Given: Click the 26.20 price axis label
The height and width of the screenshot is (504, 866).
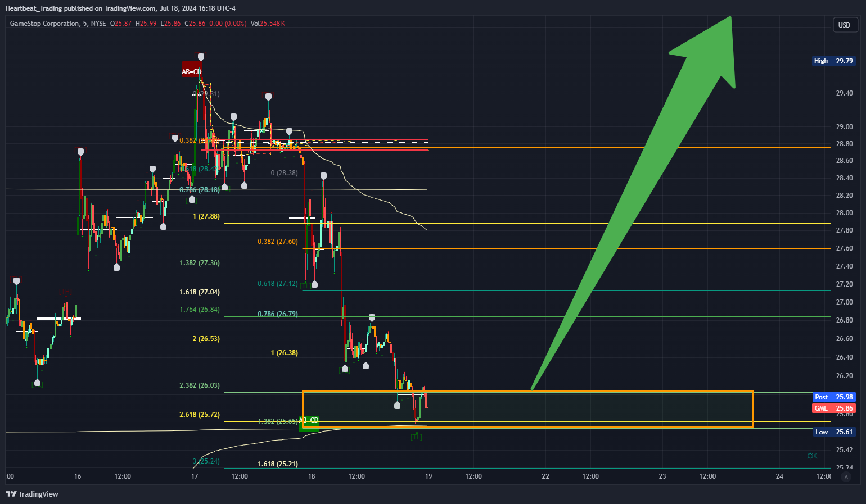Looking at the screenshot, I should pyautogui.click(x=844, y=376).
